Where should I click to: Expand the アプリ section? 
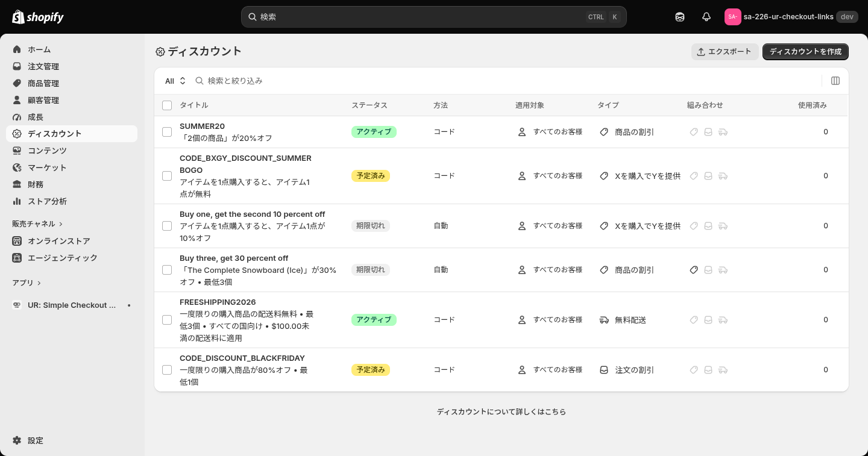coord(27,283)
